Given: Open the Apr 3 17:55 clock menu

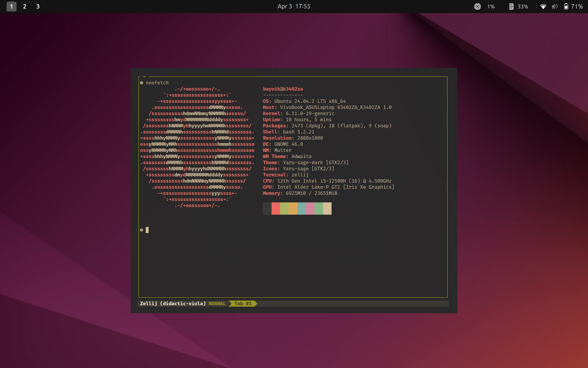Looking at the screenshot, I should click(294, 6).
